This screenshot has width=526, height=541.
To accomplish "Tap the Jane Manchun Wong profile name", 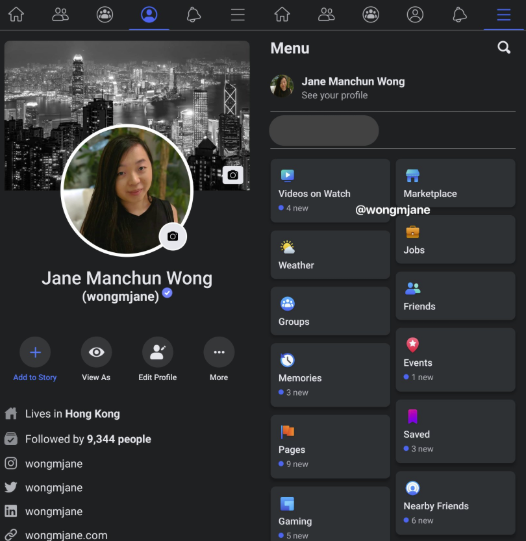I will [127, 278].
